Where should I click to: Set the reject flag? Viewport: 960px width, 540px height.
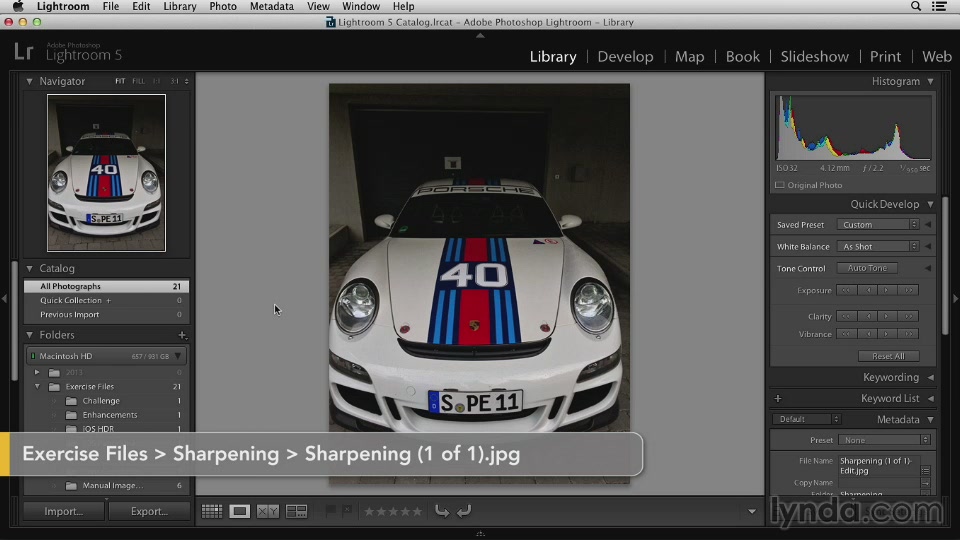(x=346, y=510)
